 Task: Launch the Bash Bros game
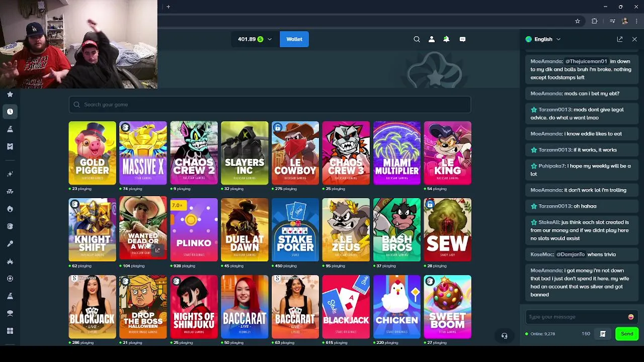point(397,230)
